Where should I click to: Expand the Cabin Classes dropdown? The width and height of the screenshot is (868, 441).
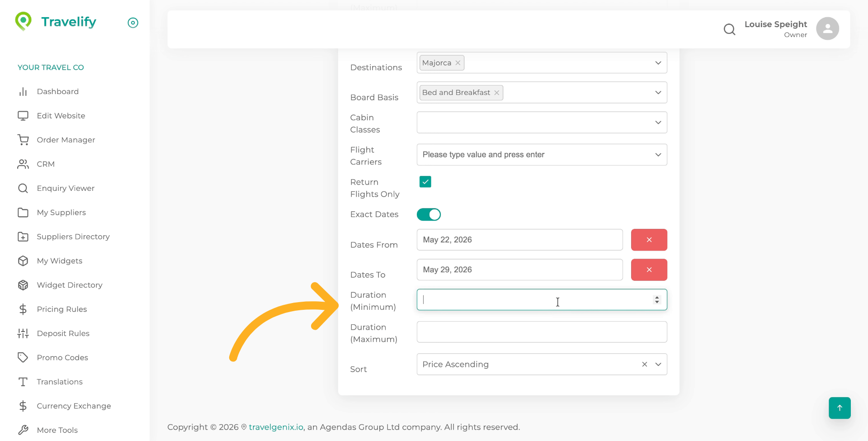point(658,123)
